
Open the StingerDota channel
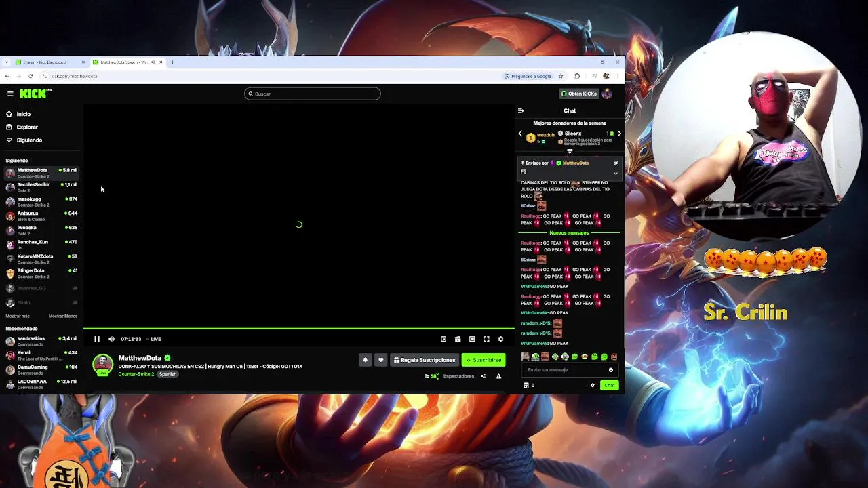(41, 273)
